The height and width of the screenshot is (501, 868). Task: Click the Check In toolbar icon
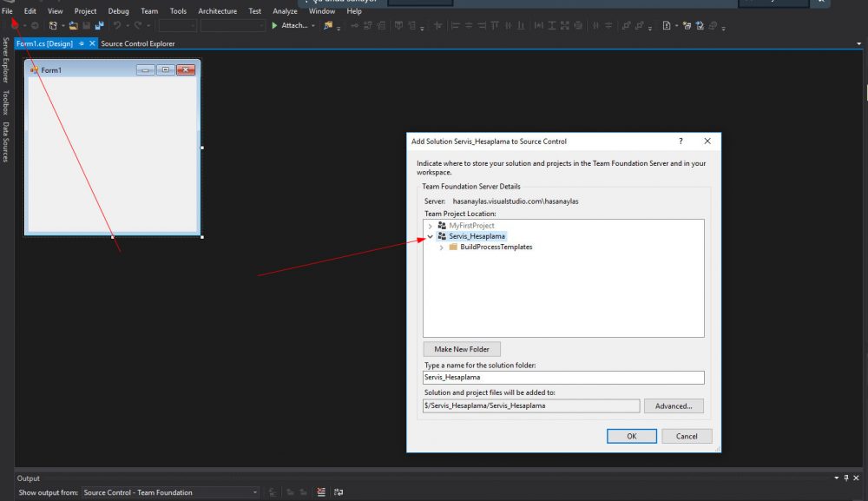tap(700, 25)
